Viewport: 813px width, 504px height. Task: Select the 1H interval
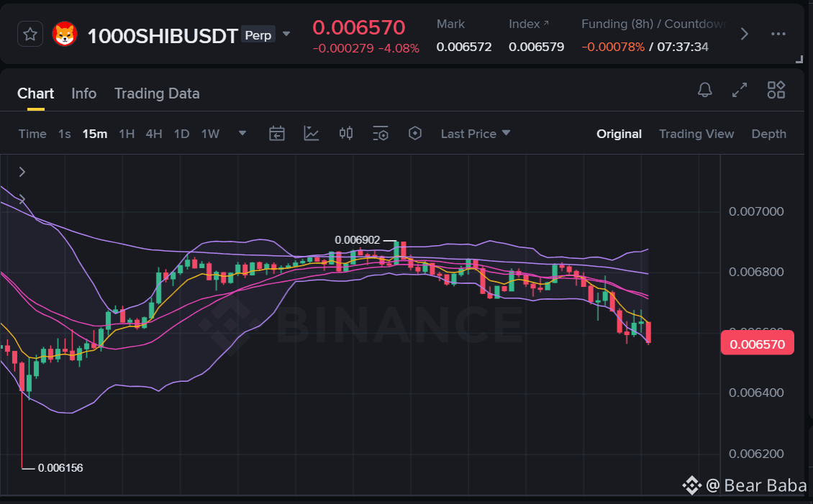click(x=127, y=134)
